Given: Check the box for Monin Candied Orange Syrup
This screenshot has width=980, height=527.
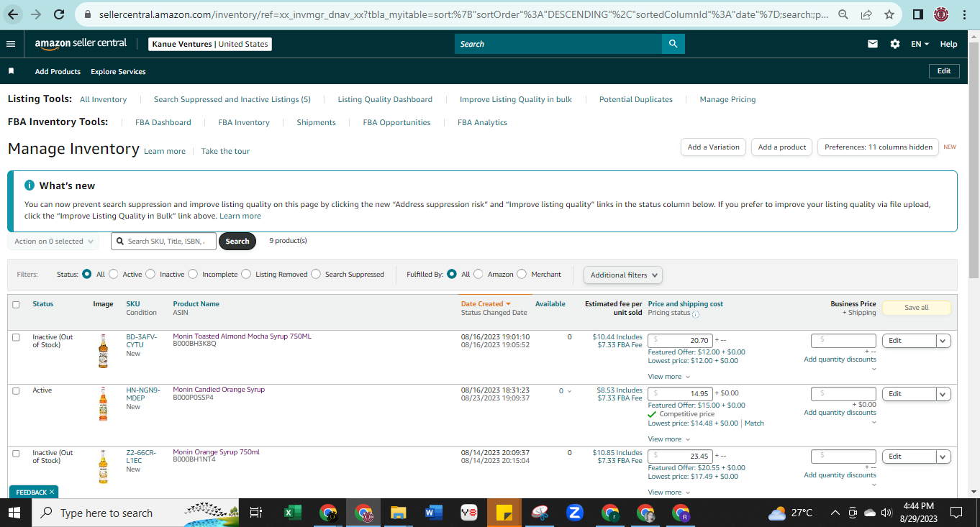Looking at the screenshot, I should [16, 390].
